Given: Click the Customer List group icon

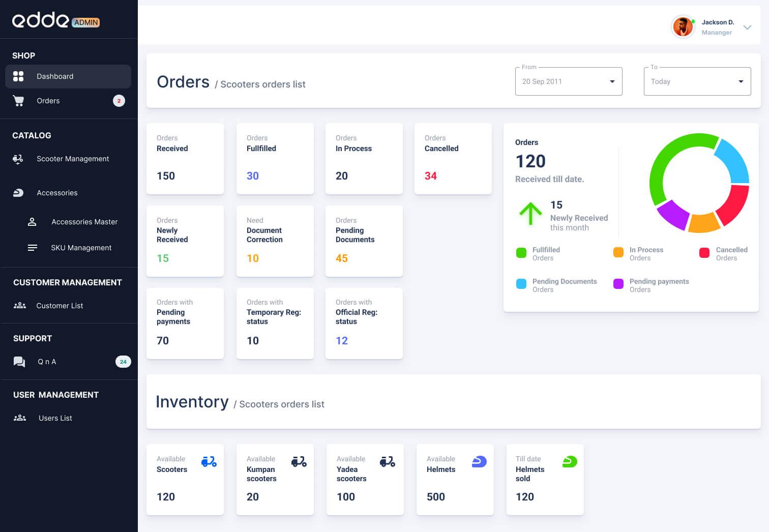Looking at the screenshot, I should 19,306.
